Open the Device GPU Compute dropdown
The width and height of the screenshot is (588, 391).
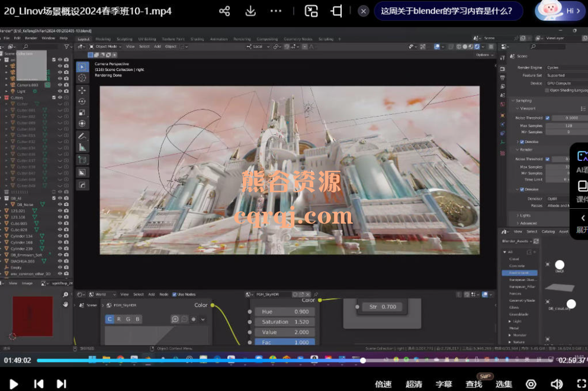click(x=566, y=83)
